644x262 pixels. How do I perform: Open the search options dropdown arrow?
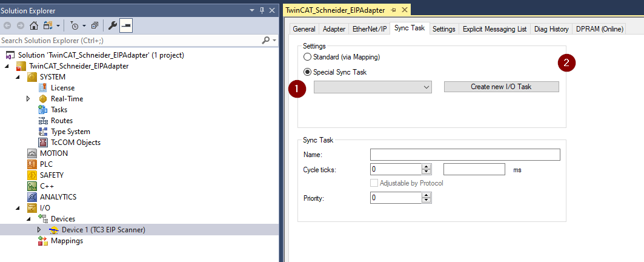click(x=274, y=40)
